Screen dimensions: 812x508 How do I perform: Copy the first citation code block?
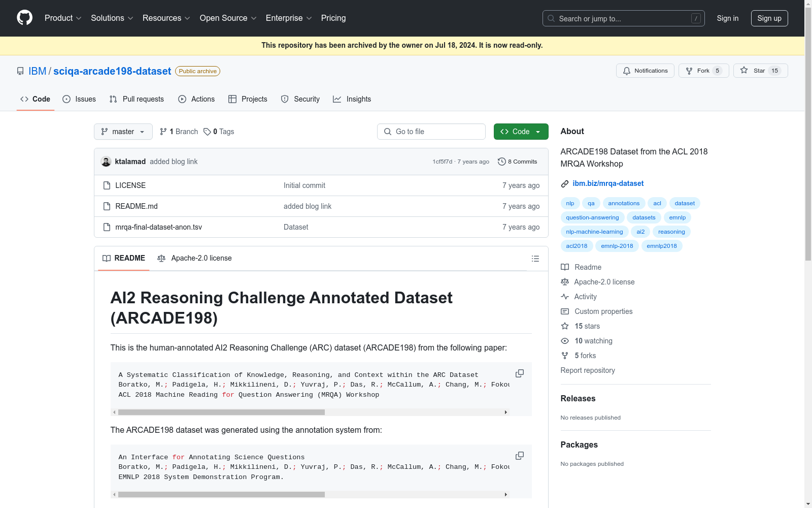[x=520, y=373]
